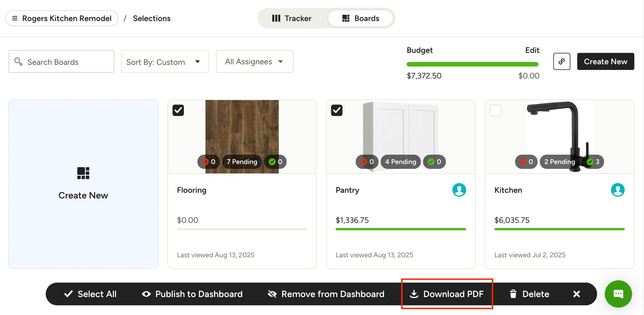Check the Kitchen board checkbox
The height and width of the screenshot is (315, 644).
point(496,110)
